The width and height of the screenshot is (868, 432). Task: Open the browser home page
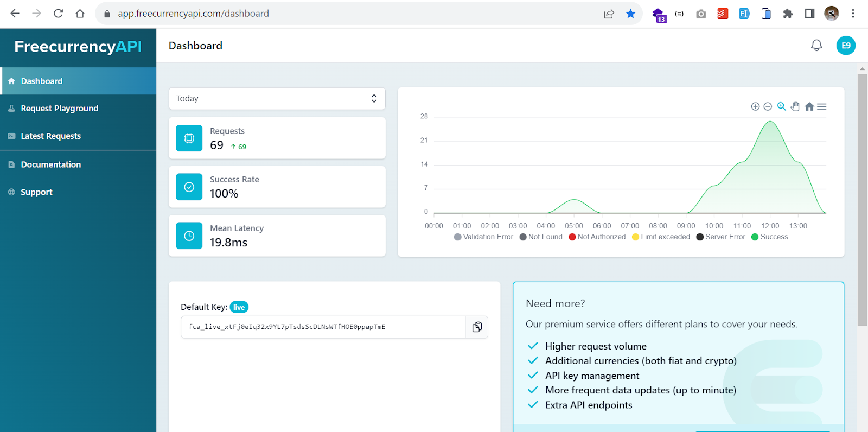[x=80, y=14]
